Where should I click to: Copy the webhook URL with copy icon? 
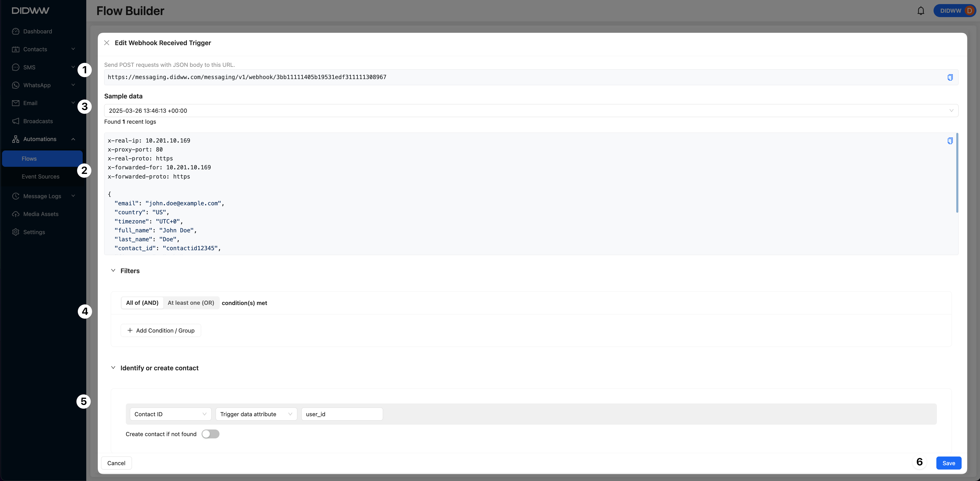point(950,77)
